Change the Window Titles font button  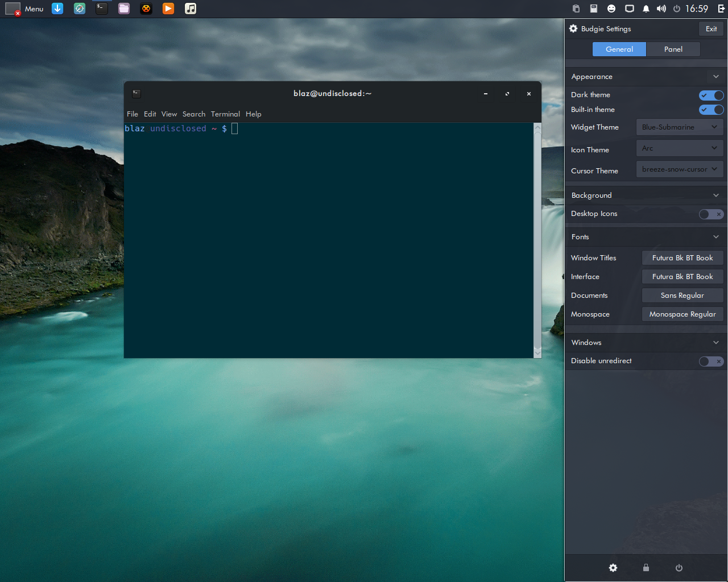[x=682, y=258]
